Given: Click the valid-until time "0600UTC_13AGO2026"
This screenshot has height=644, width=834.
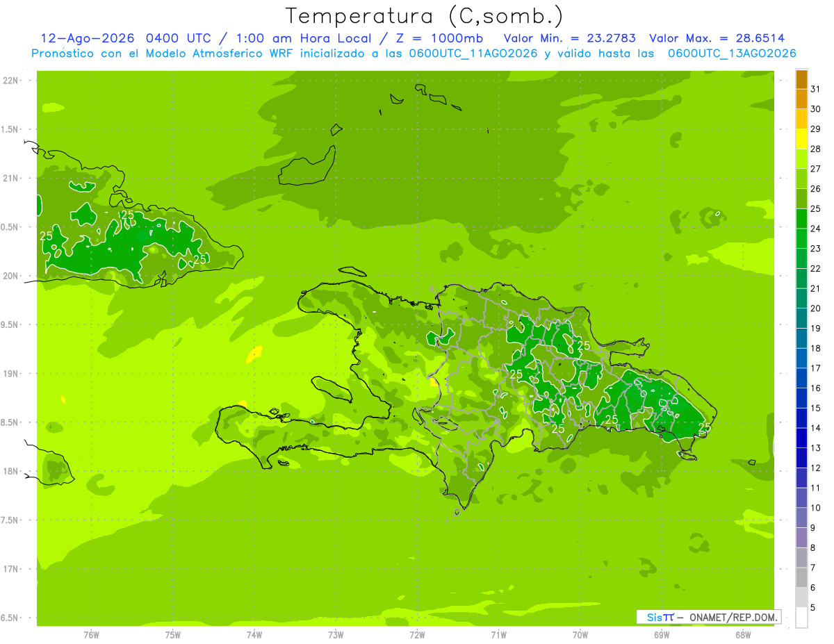Looking at the screenshot, I should click(x=732, y=53).
